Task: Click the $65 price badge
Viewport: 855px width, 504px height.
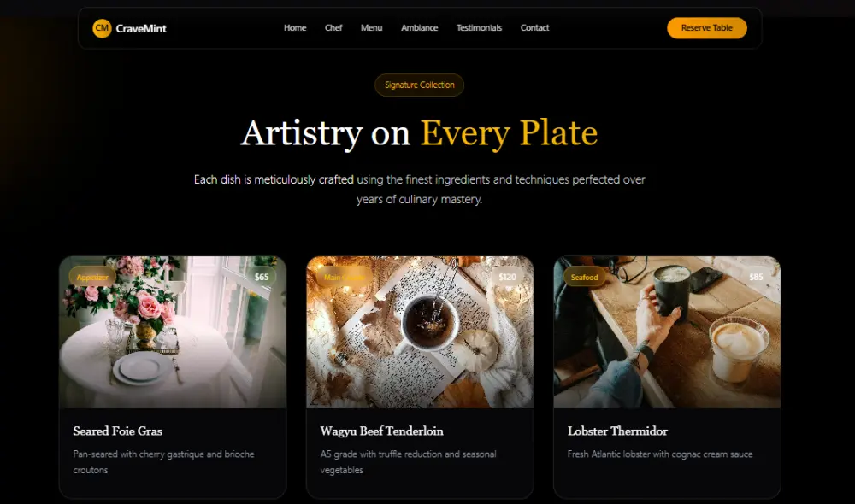Action: tap(262, 277)
